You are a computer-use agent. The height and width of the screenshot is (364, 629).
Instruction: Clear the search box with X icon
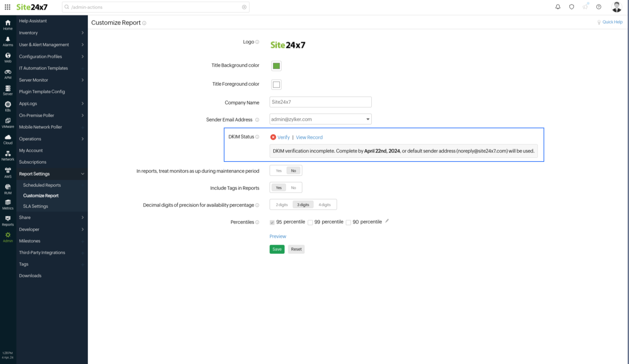point(244,7)
